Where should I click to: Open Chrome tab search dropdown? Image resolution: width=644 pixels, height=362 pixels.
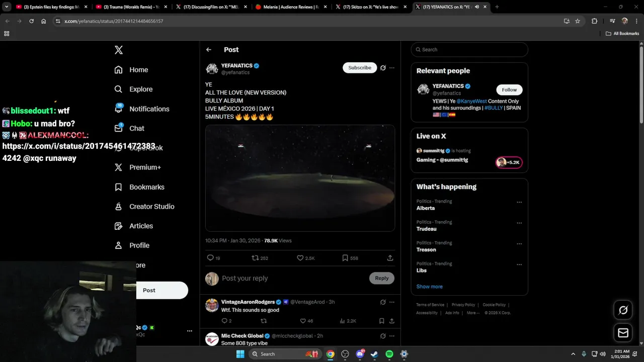click(7, 7)
